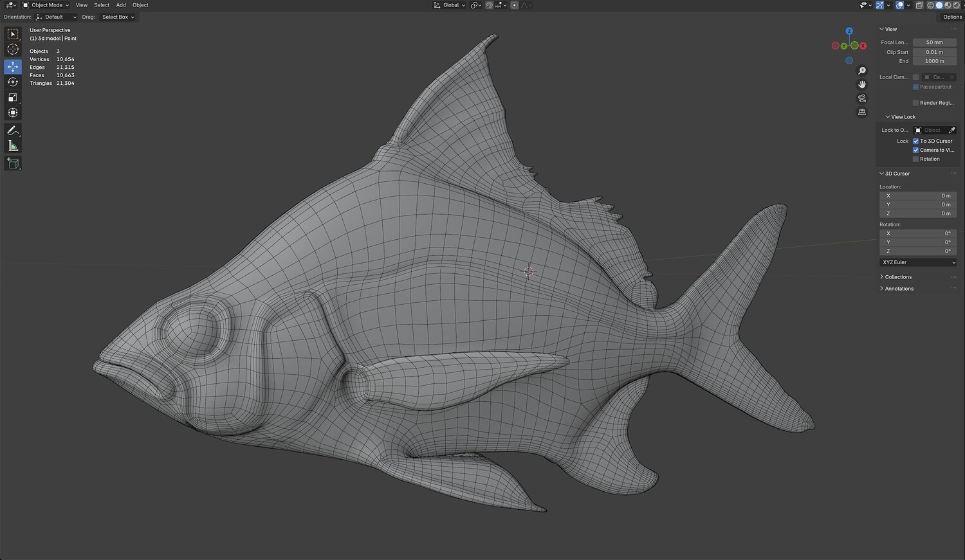Viewport: 965px width, 560px height.
Task: Activate the 3D Cursor tool
Action: (x=13, y=50)
